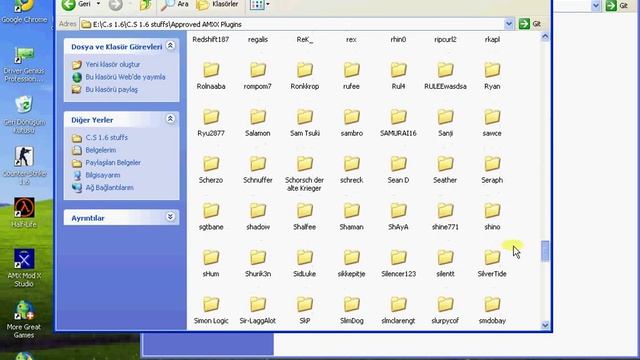Open the Shurik3n folder
Viewport: 640px width, 360px height.
(258, 263)
